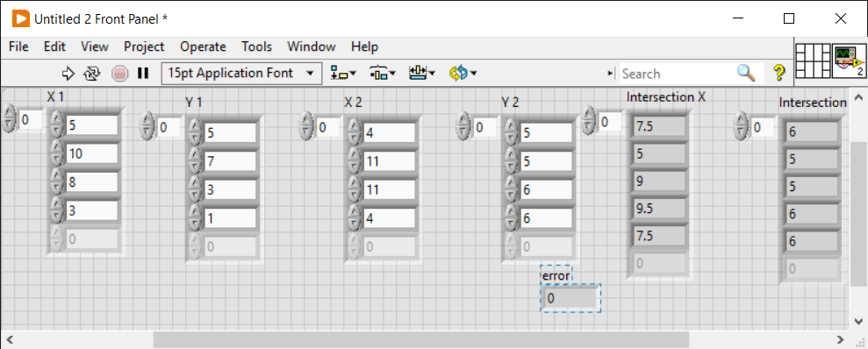This screenshot has width=868, height=349.
Task: Open the Tools menu
Action: (257, 47)
